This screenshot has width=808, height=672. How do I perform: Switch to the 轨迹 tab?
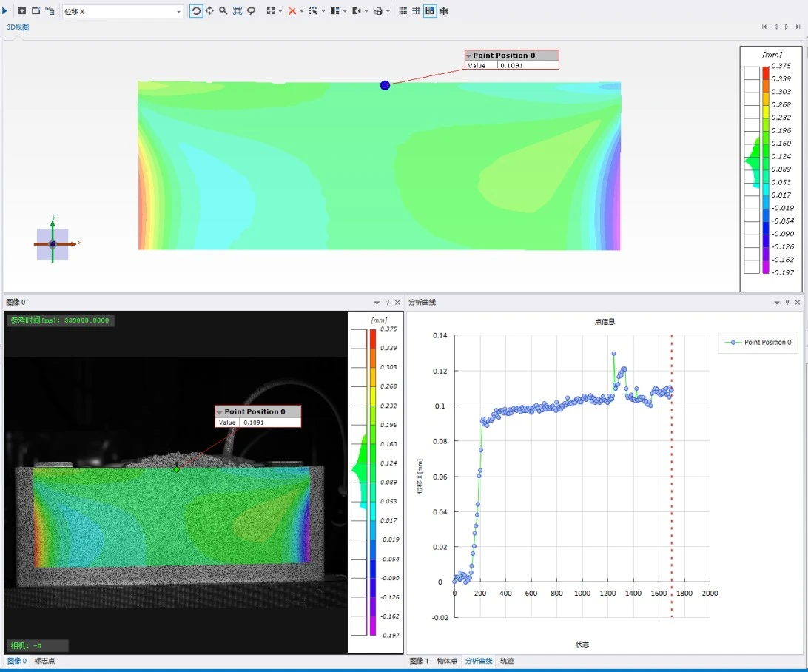[x=507, y=661]
